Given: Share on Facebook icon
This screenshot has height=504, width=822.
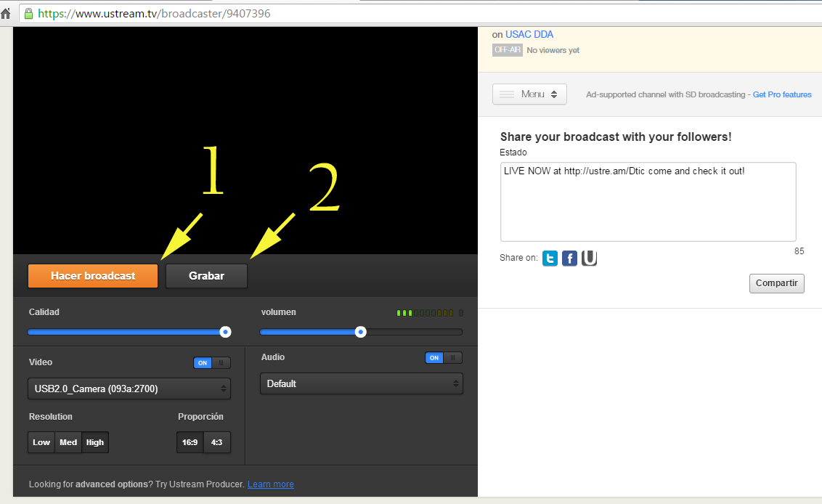Looking at the screenshot, I should [569, 258].
